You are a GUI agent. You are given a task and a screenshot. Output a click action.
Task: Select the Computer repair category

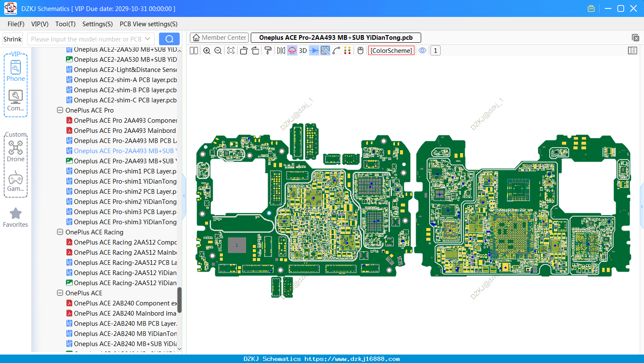pos(16,101)
